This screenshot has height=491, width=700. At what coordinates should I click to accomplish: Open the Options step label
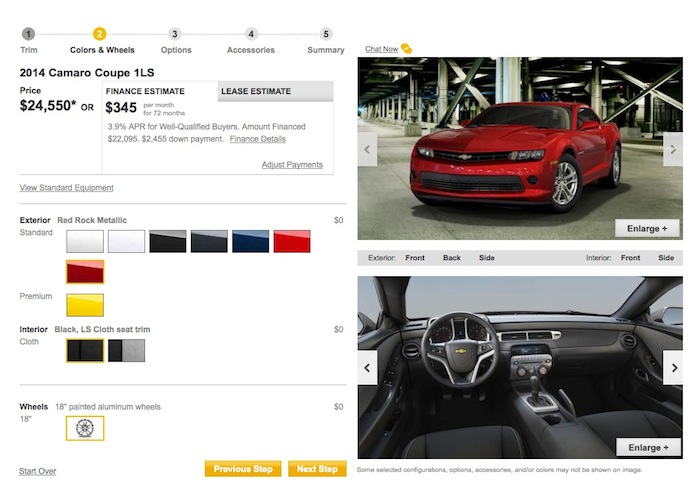(x=176, y=50)
